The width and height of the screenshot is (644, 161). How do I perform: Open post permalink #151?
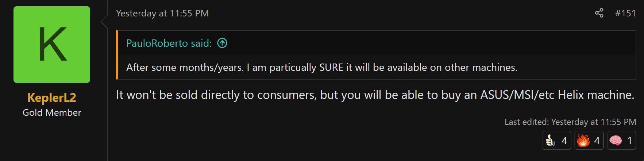coord(625,13)
